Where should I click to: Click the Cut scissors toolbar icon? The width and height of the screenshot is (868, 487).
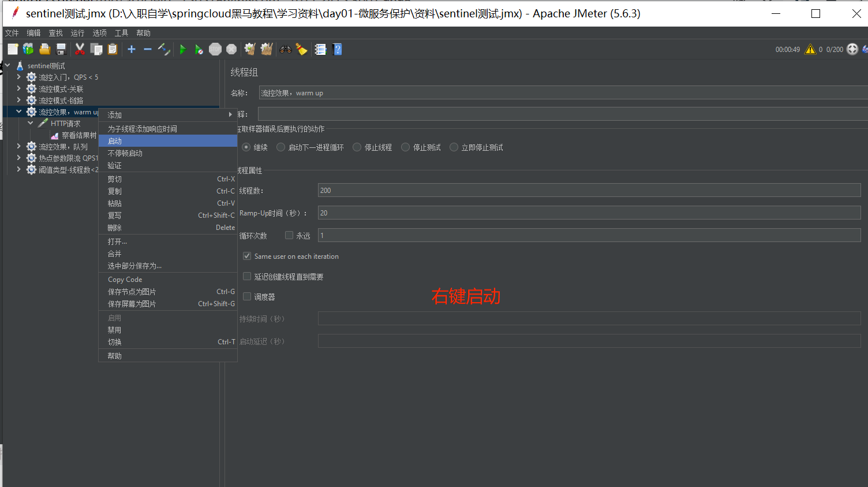point(80,50)
